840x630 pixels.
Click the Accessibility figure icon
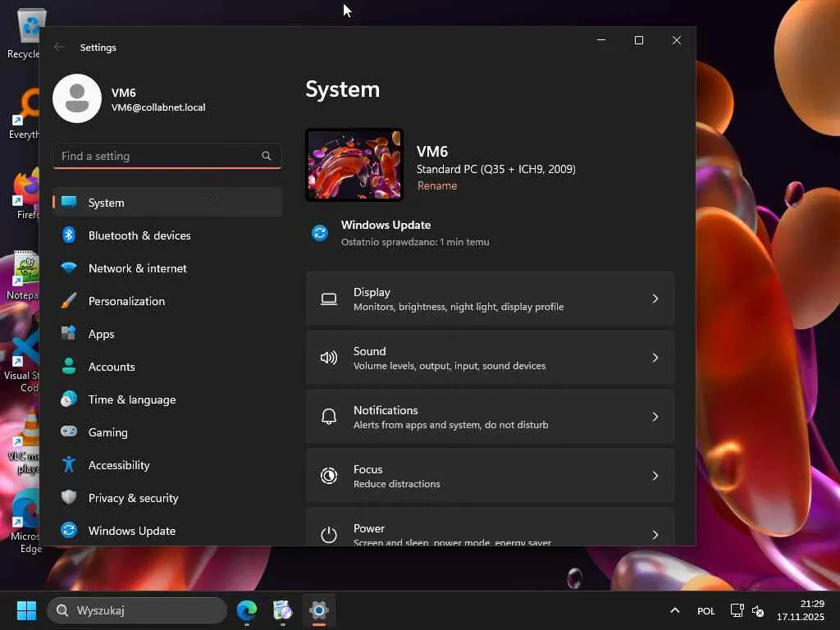tap(69, 464)
